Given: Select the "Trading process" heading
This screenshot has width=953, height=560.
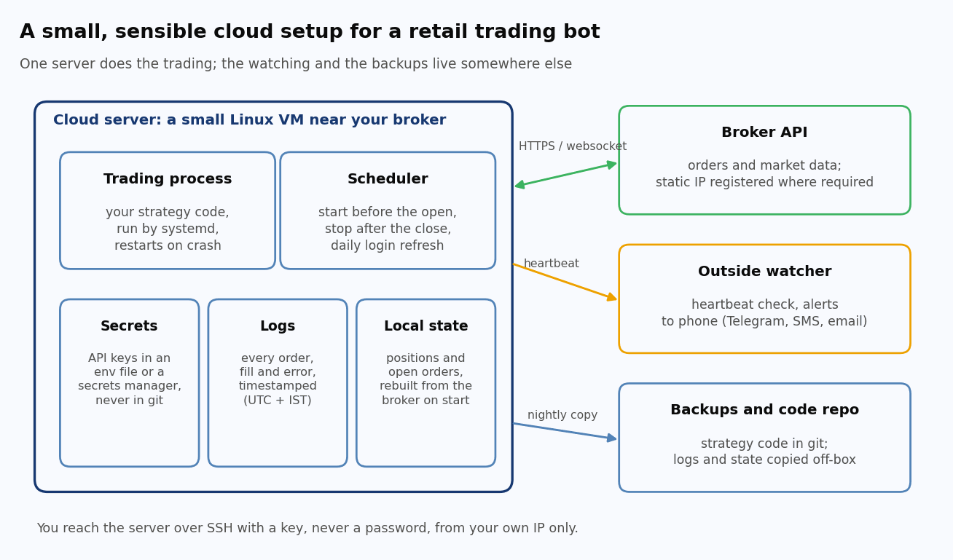Looking at the screenshot, I should (168, 179).
